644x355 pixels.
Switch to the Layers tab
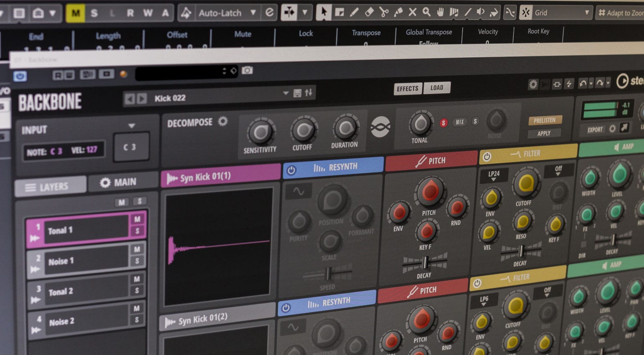tap(51, 187)
